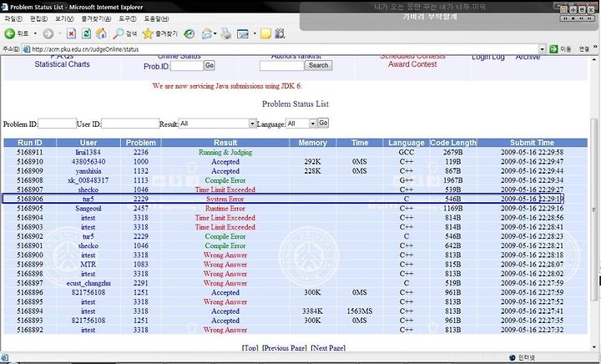Click the Prob.ID input field
Screen dimensions: 601x364
pos(187,66)
